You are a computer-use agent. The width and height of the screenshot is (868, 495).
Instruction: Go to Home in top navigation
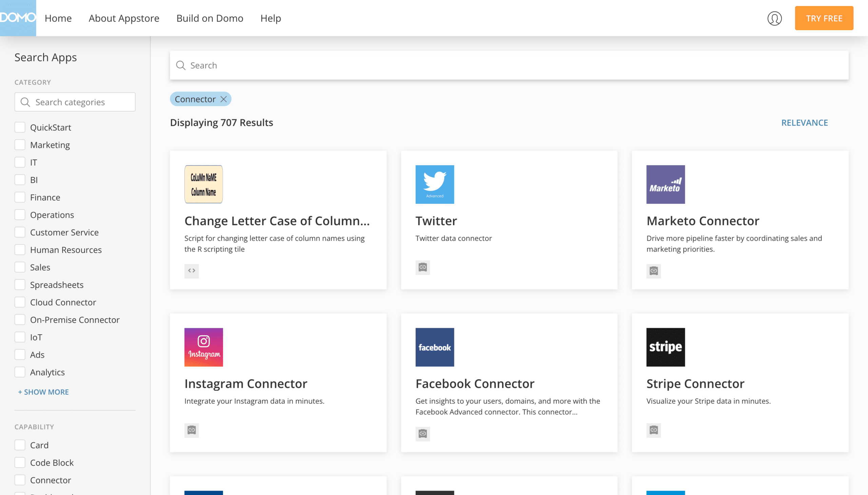click(58, 18)
